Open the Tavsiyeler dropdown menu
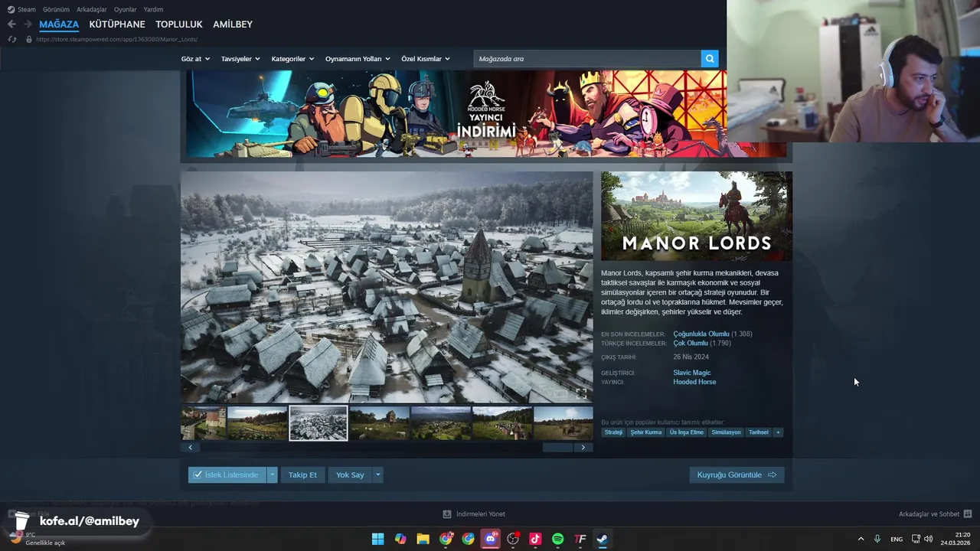The width and height of the screenshot is (980, 551). [240, 59]
